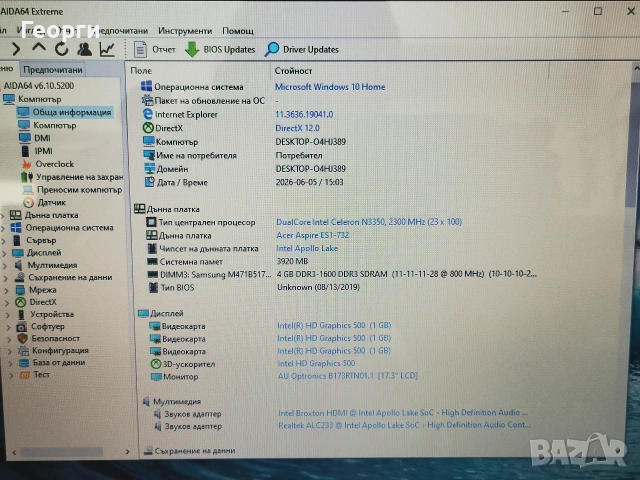
Task: Click the Съхранение на данни sidebar icon
Action: (19, 278)
